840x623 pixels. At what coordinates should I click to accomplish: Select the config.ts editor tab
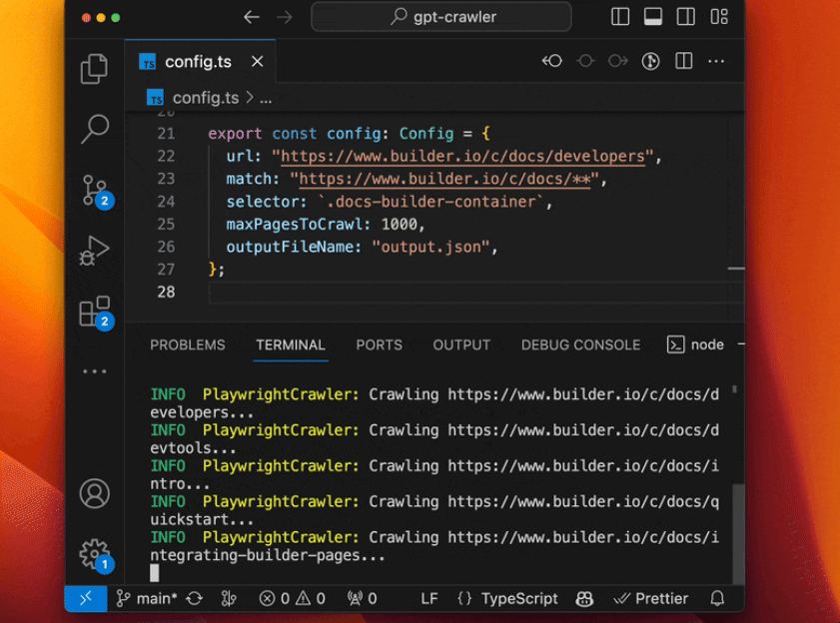click(200, 62)
